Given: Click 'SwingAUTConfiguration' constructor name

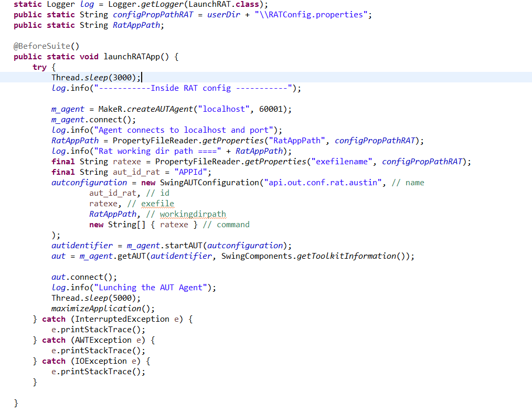Looking at the screenshot, I should point(209,183).
